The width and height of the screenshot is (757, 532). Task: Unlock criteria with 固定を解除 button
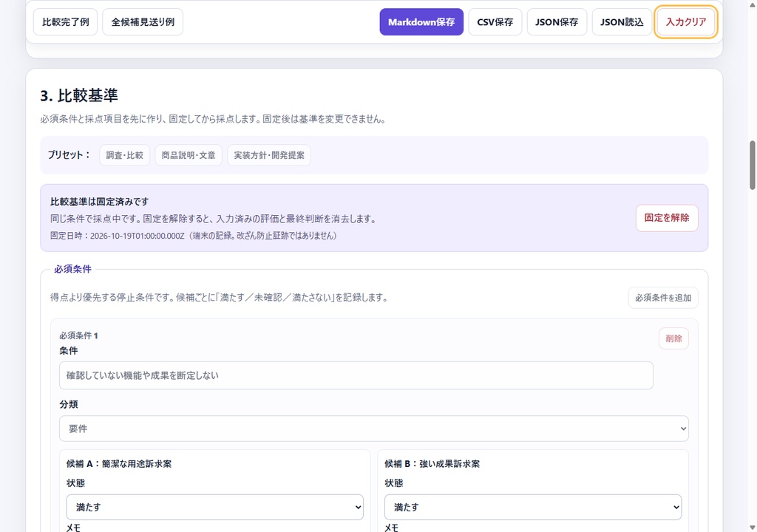(x=667, y=218)
